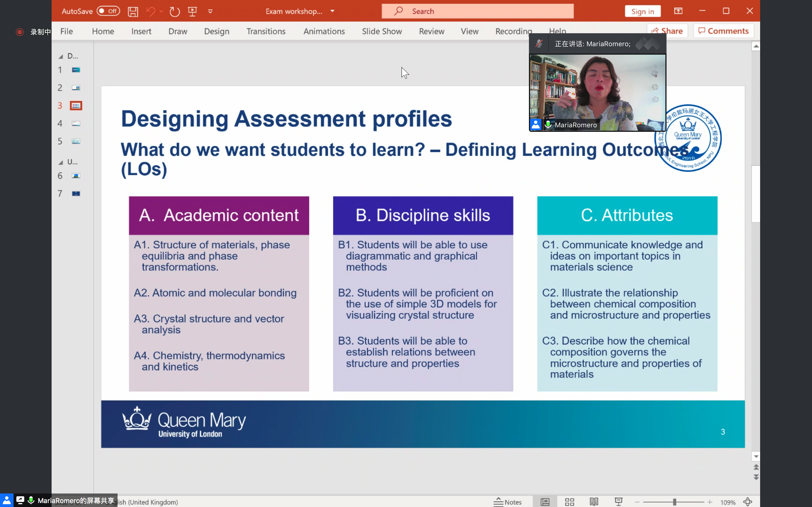This screenshot has width=812, height=507.
Task: Switch to Slide Sorter view
Action: coord(570,502)
